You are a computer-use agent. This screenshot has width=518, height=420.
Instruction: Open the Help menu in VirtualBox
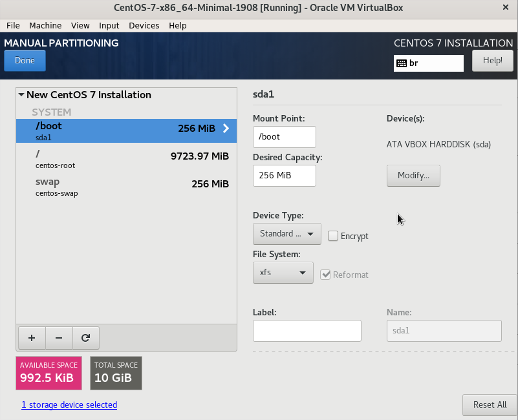[x=178, y=25]
